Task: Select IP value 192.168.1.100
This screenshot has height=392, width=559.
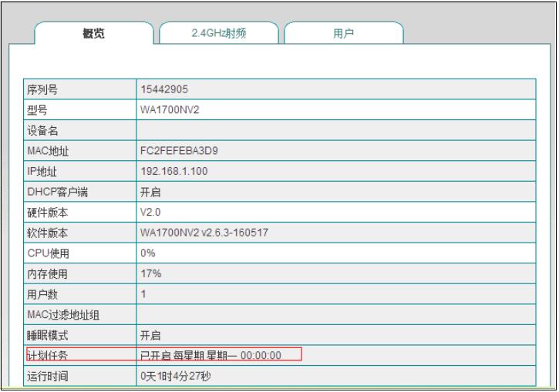Action: (174, 171)
